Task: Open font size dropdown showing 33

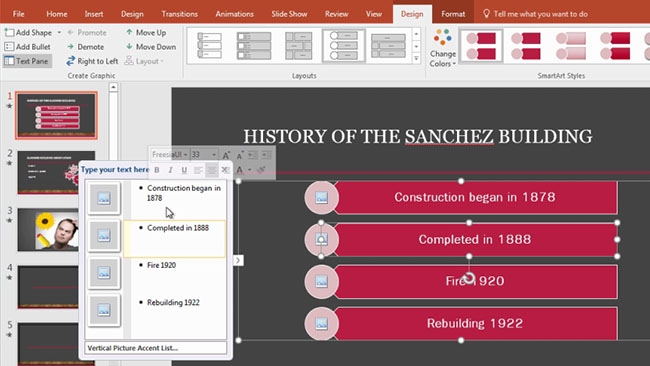Action: [x=214, y=155]
